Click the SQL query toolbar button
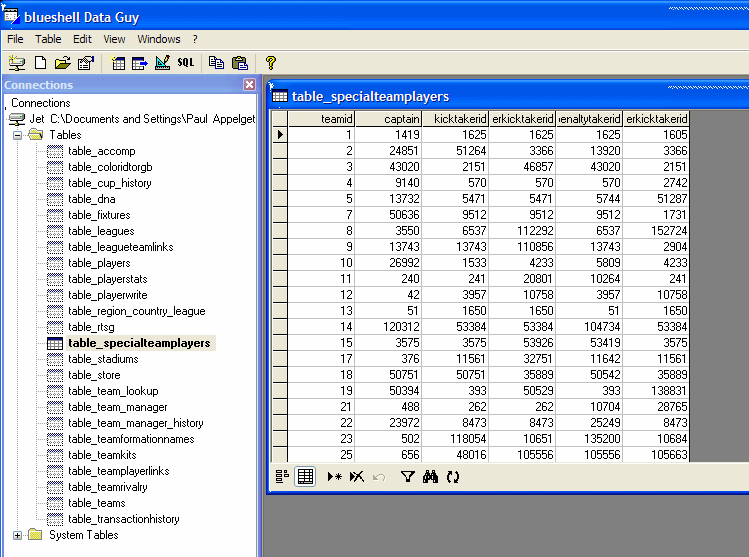 click(186, 63)
